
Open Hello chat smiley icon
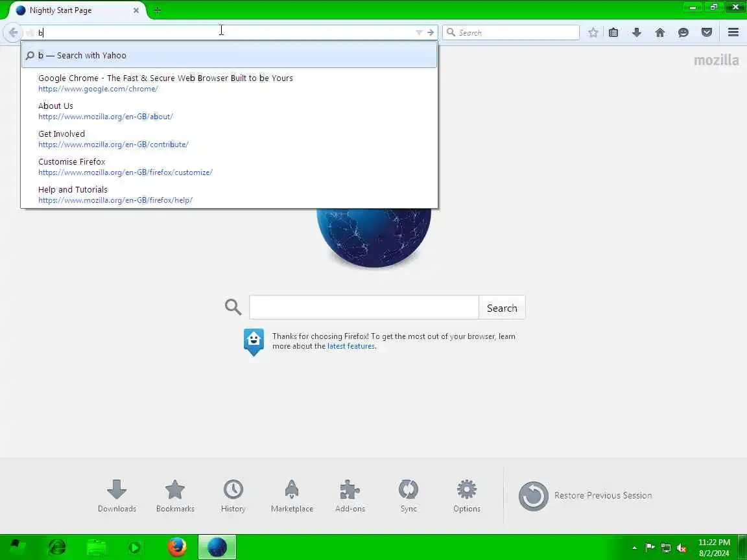pos(683,32)
